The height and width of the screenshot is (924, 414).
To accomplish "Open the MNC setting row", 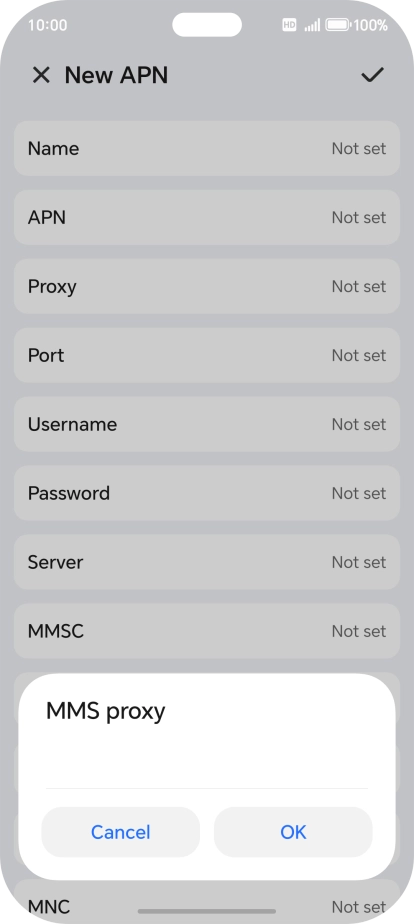I will point(207,902).
